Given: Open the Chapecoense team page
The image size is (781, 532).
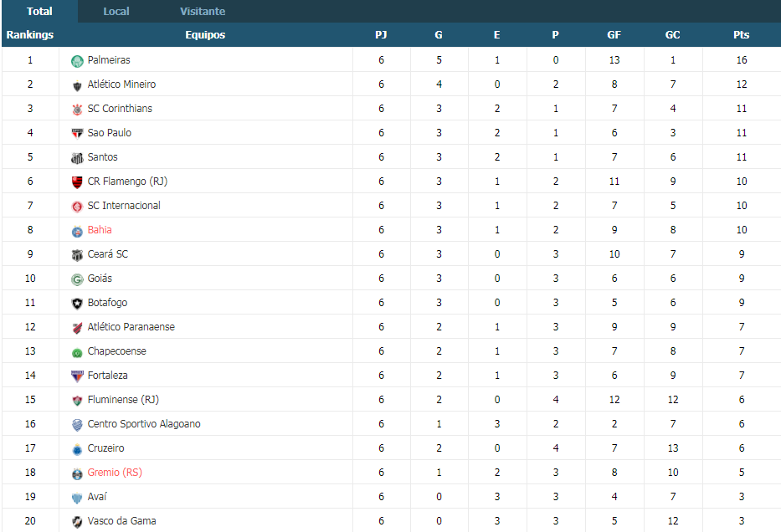Looking at the screenshot, I should click(117, 351).
